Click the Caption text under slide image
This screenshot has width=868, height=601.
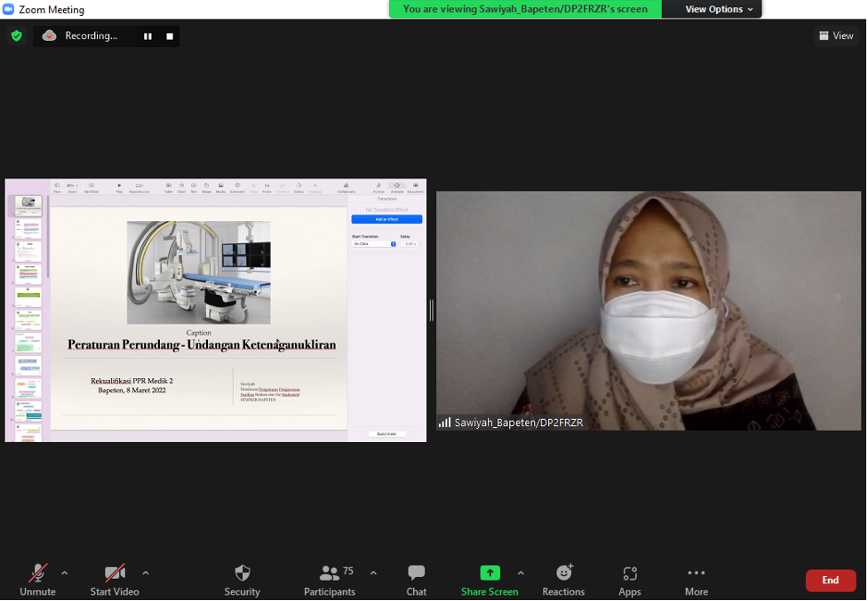click(199, 332)
